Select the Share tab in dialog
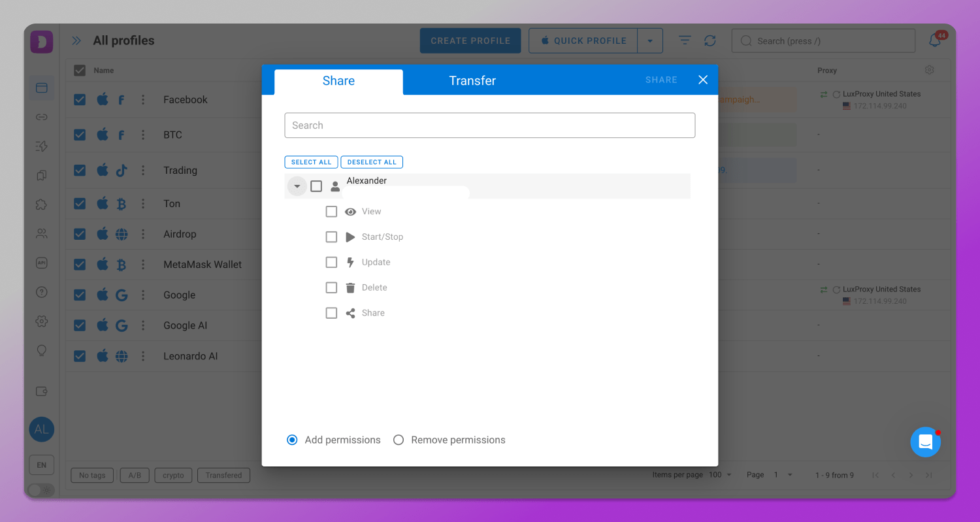 click(x=338, y=81)
